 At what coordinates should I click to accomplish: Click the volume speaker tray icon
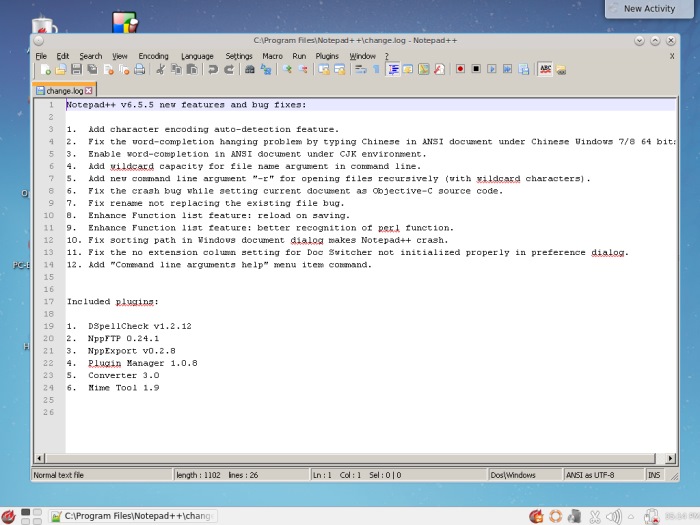point(614,517)
